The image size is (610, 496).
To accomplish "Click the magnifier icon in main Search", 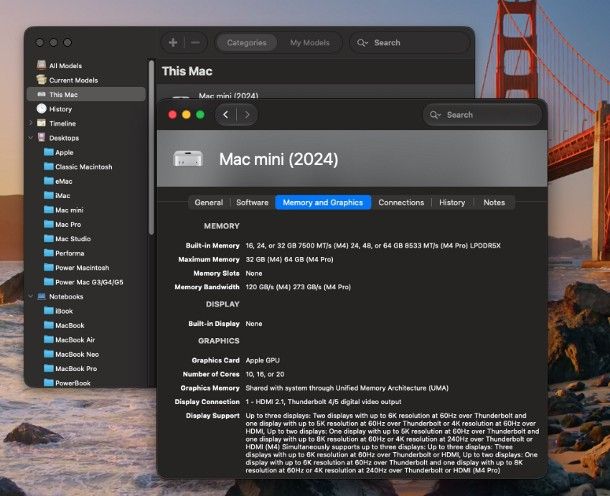I will click(361, 43).
